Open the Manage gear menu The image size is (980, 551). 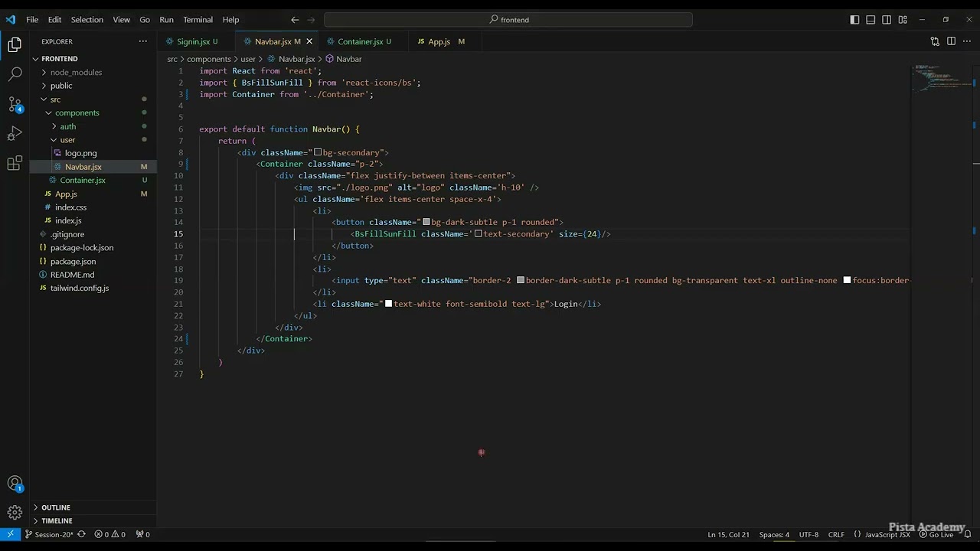click(x=15, y=513)
